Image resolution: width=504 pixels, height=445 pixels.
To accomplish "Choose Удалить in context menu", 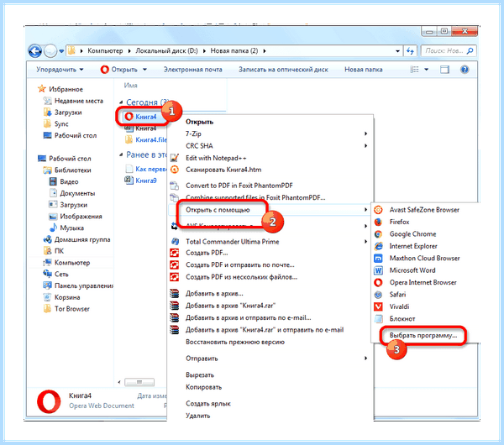I will (197, 416).
